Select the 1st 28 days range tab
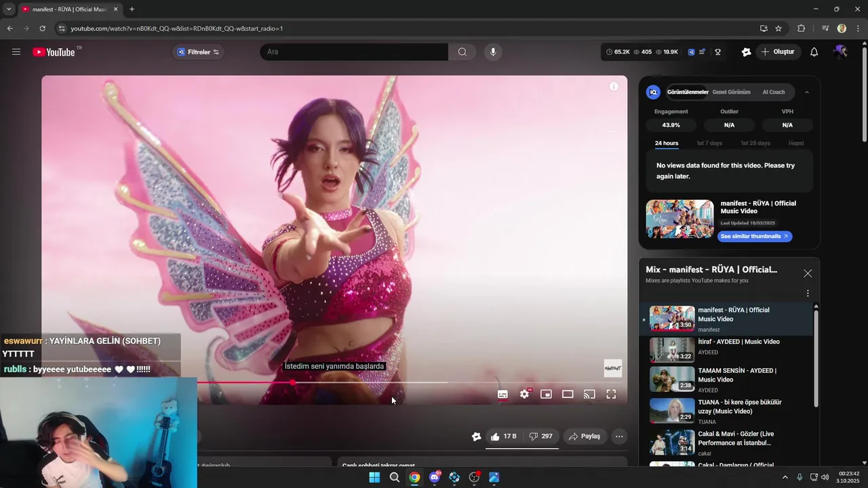868x488 pixels. click(x=755, y=143)
